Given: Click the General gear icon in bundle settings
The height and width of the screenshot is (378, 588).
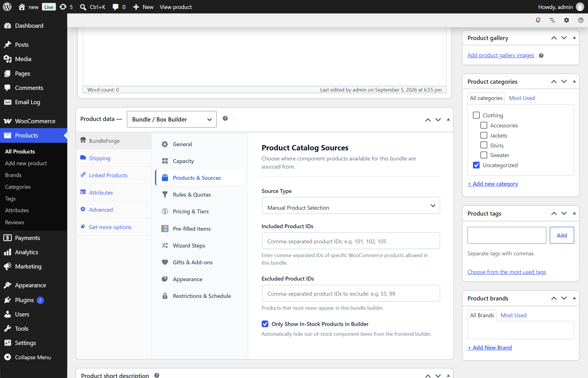Looking at the screenshot, I should point(165,144).
